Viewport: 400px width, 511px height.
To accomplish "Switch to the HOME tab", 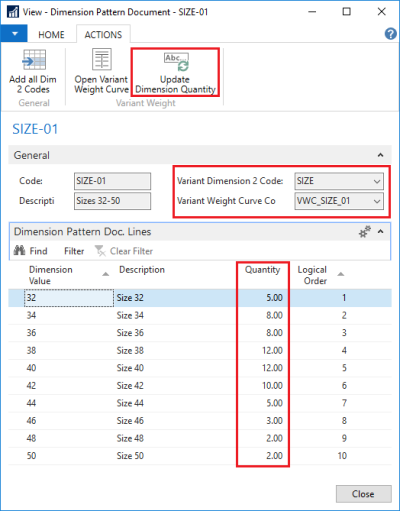I will 51,35.
